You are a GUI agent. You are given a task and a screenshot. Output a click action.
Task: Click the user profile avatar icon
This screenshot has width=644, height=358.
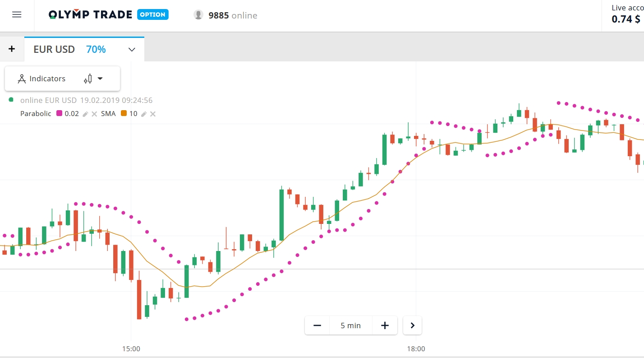pyautogui.click(x=198, y=14)
